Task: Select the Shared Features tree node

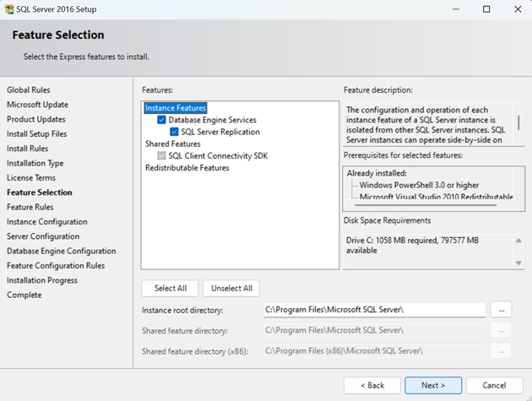Action: 173,144
